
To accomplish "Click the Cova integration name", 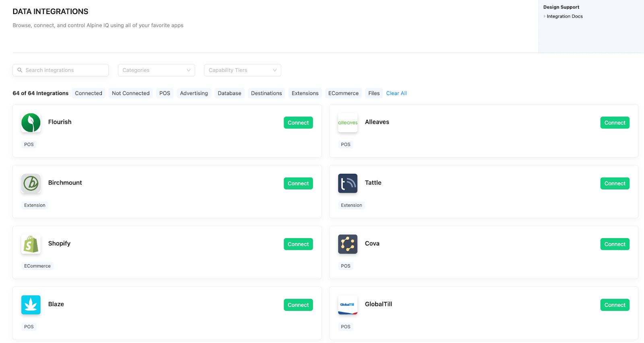I will pyautogui.click(x=372, y=243).
